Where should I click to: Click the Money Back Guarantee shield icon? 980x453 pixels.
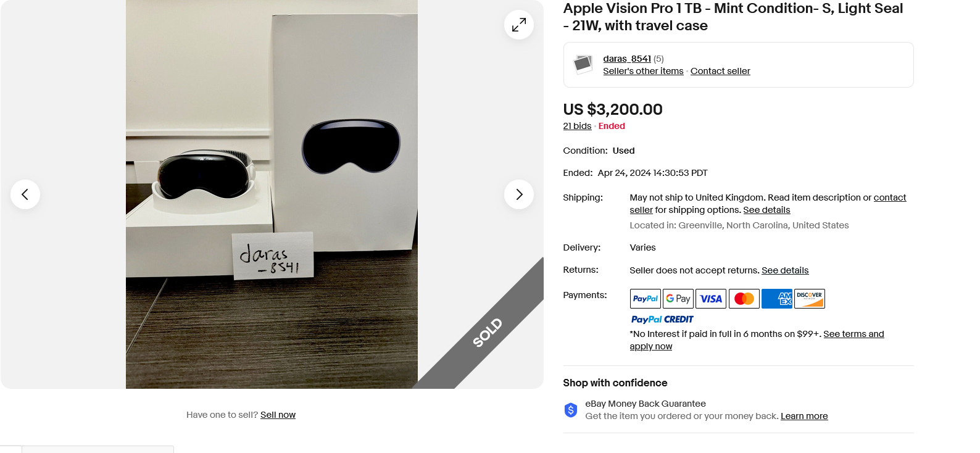point(571,410)
